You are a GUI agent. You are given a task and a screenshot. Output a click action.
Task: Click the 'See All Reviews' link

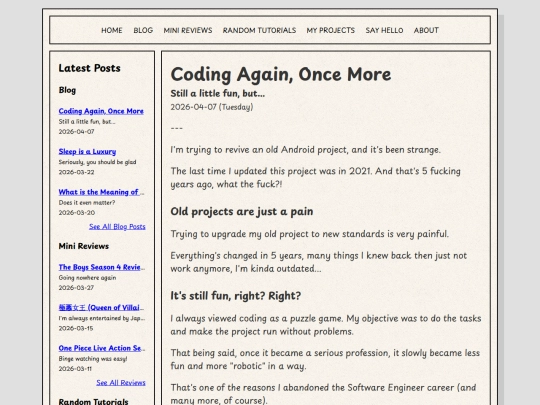[x=121, y=383]
